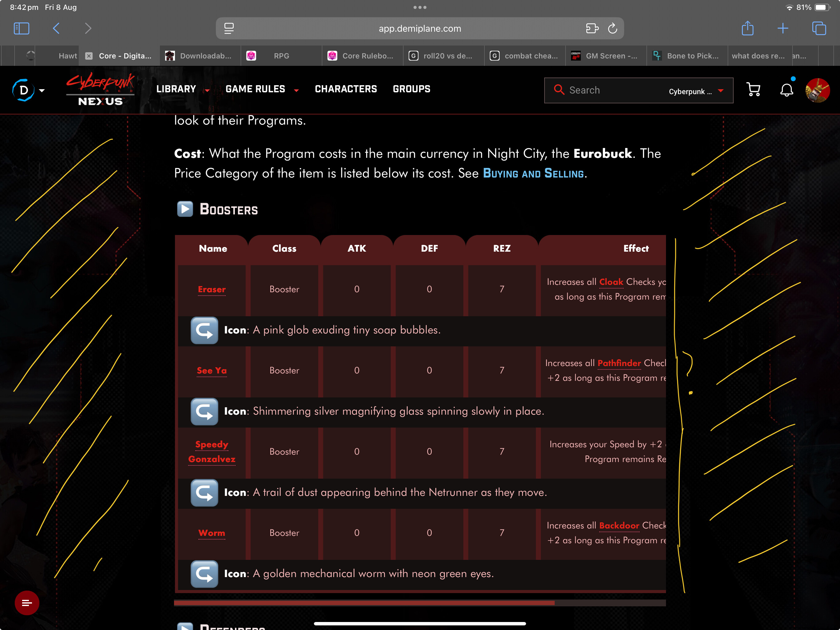Click Speedy Gonzalvez icon description arrow
The image size is (840, 630).
click(x=204, y=493)
